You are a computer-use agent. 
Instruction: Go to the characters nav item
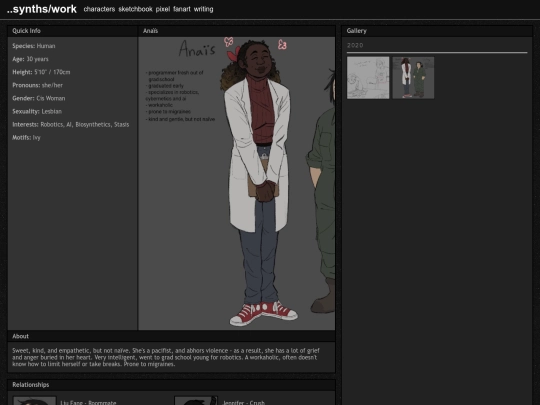point(99,9)
